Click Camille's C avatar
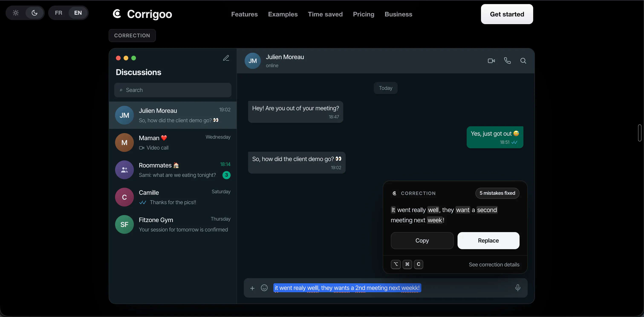 (x=124, y=197)
